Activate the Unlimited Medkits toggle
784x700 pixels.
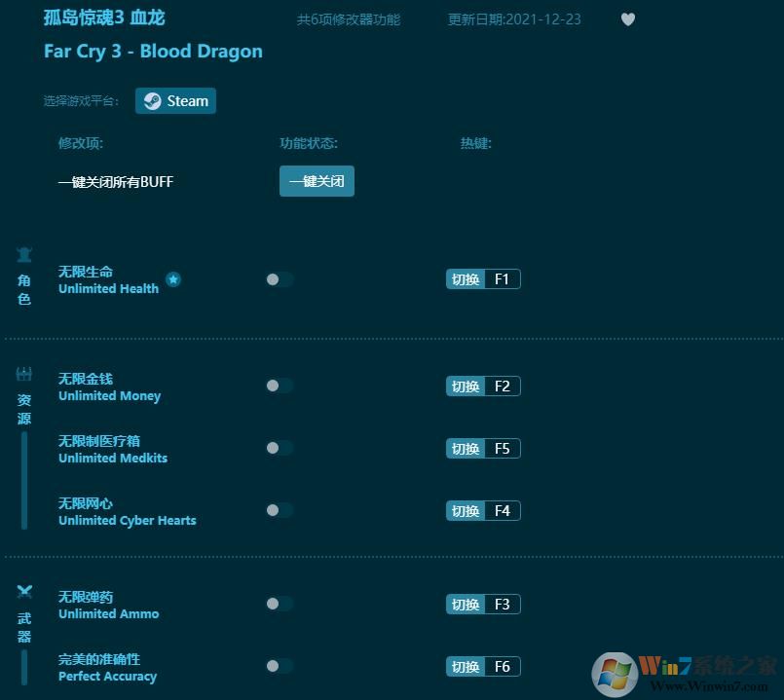click(x=280, y=448)
